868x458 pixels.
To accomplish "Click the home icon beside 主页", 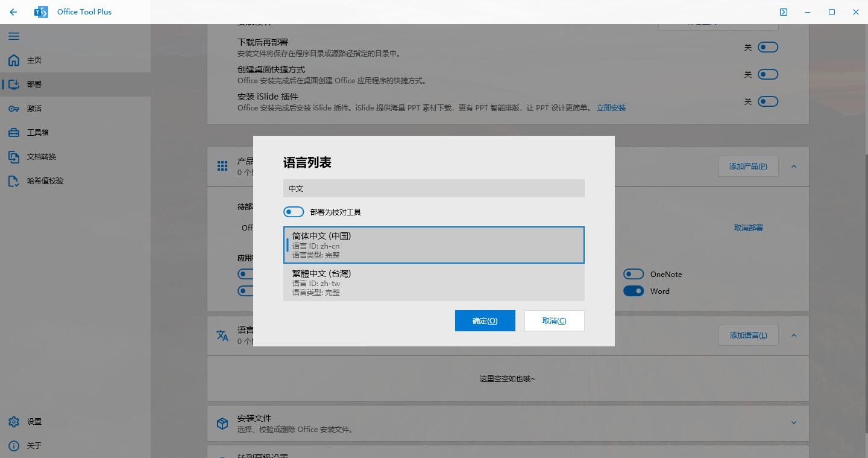I will [14, 60].
